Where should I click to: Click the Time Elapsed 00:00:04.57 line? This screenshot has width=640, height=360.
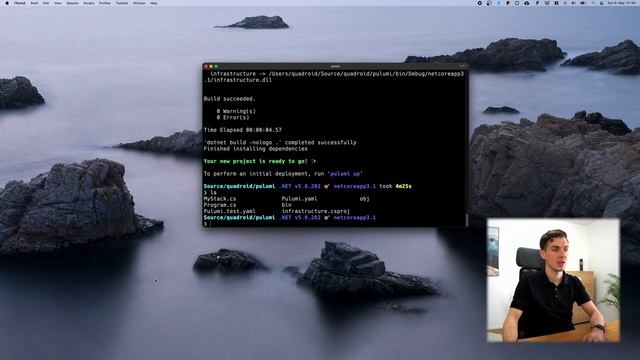pyautogui.click(x=242, y=130)
